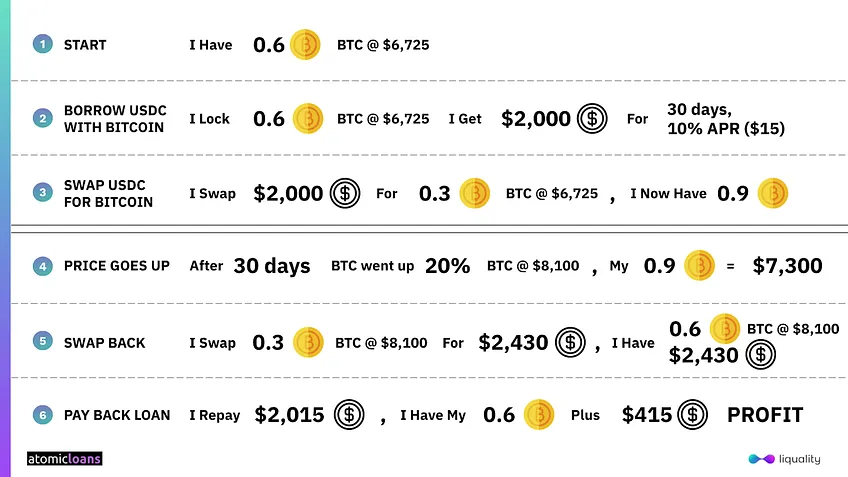Click the USDC icon next to swapped $2,430

coord(570,342)
